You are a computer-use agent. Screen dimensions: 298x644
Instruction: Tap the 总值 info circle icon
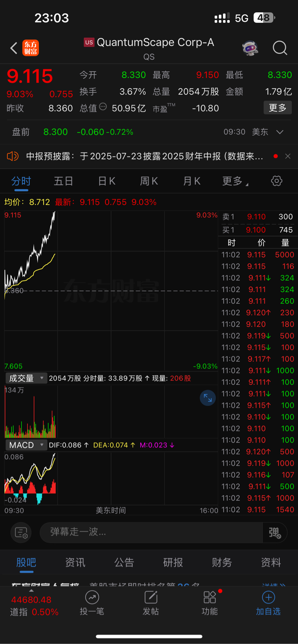(103, 107)
